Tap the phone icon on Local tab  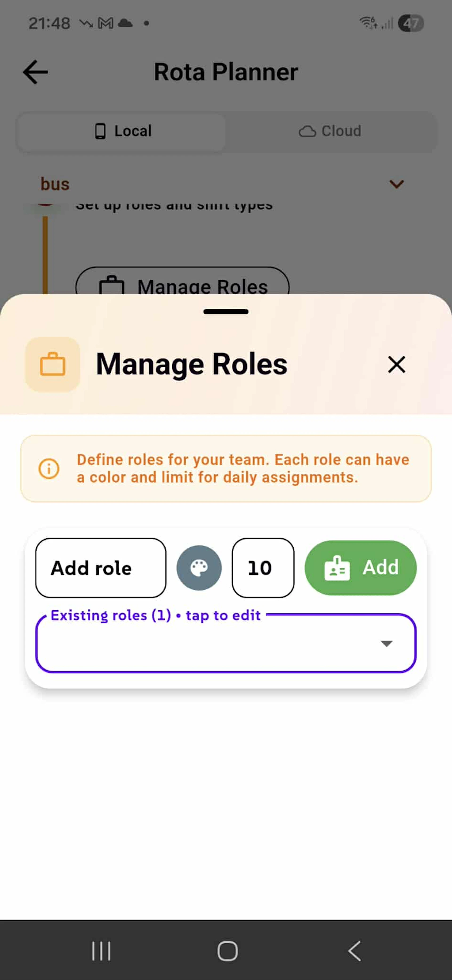[100, 131]
